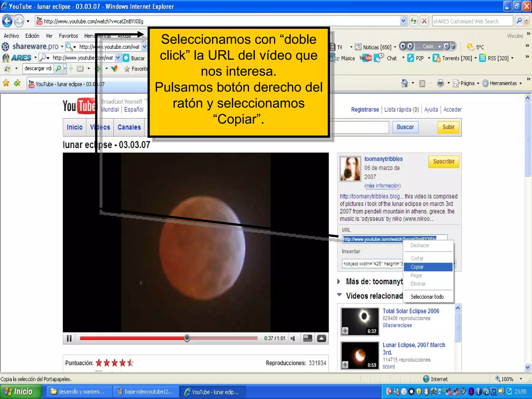Click the Suscribir button
The height and width of the screenshot is (399, 532).
(444, 162)
